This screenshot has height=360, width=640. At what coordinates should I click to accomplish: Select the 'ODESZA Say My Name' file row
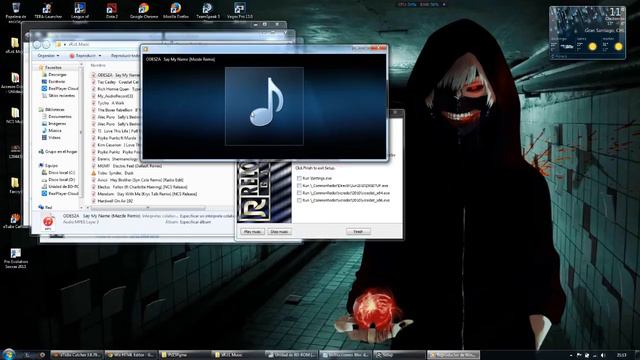click(116, 75)
